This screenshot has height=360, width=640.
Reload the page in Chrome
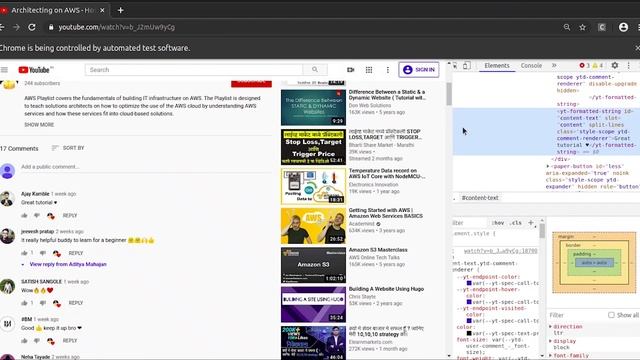pyautogui.click(x=31, y=27)
